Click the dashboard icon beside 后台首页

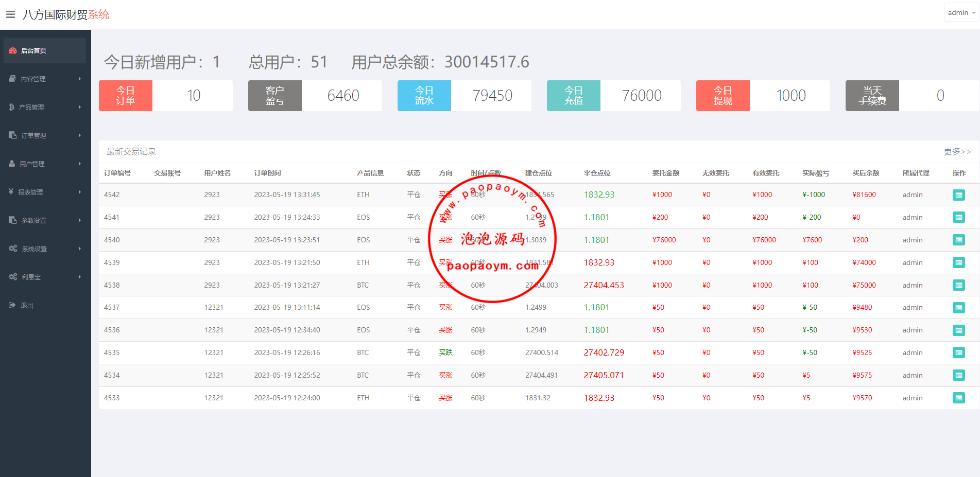coord(13,50)
